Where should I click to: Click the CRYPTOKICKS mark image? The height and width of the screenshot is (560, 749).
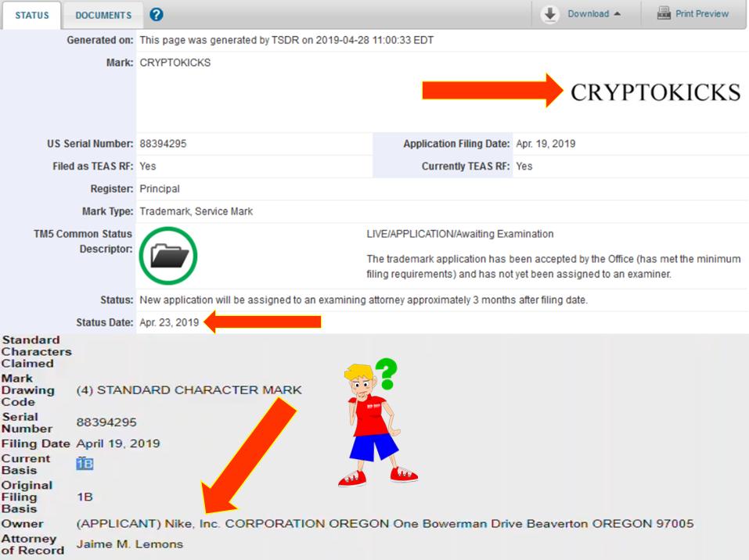click(655, 92)
